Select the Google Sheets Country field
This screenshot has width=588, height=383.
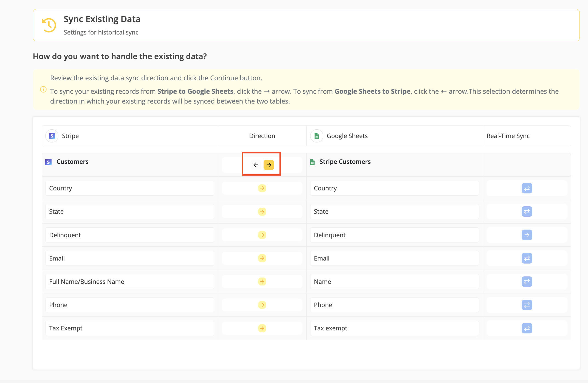point(394,188)
